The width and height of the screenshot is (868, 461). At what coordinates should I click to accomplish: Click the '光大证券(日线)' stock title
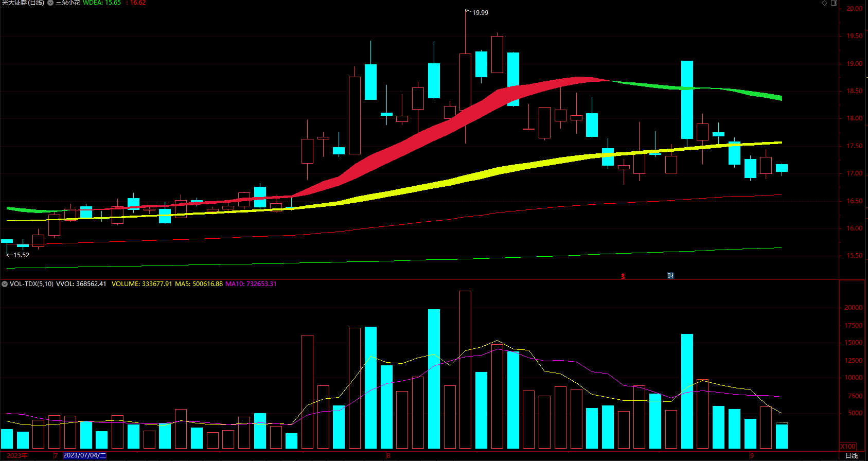pyautogui.click(x=23, y=3)
